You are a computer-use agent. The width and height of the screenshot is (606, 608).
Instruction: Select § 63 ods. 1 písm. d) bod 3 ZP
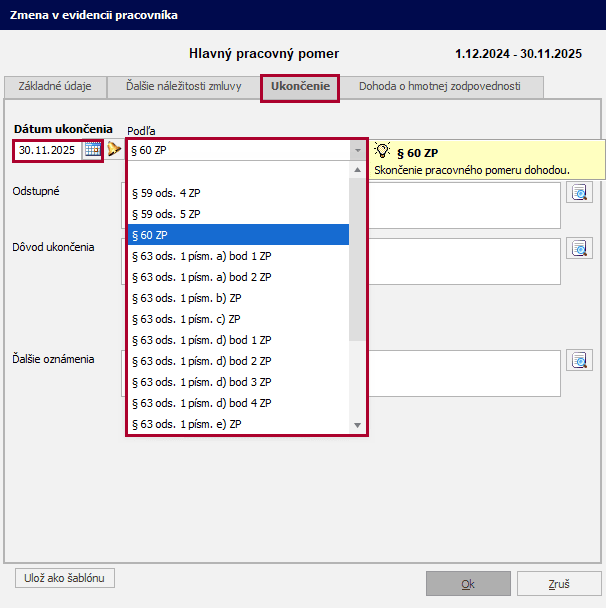point(238,382)
